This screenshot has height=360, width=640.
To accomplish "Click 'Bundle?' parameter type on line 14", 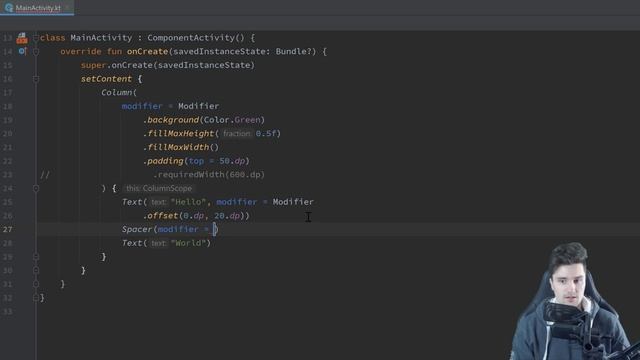I will pyautogui.click(x=296, y=52).
